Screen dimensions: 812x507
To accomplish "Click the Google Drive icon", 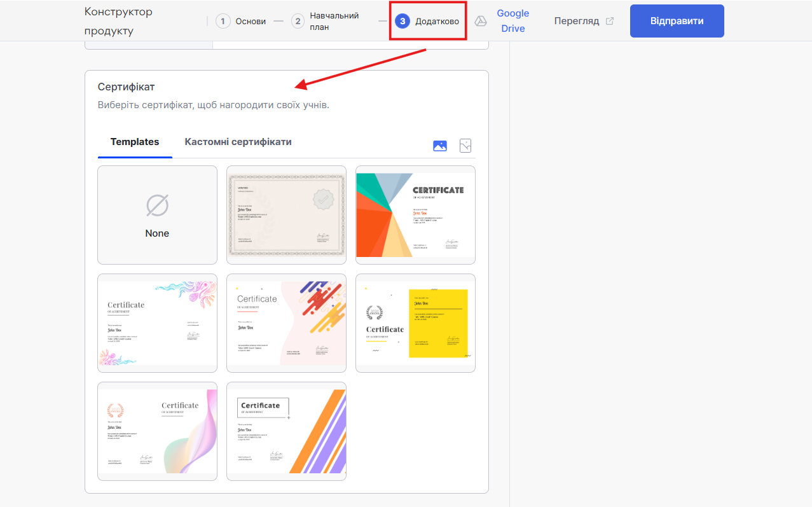I will point(481,21).
